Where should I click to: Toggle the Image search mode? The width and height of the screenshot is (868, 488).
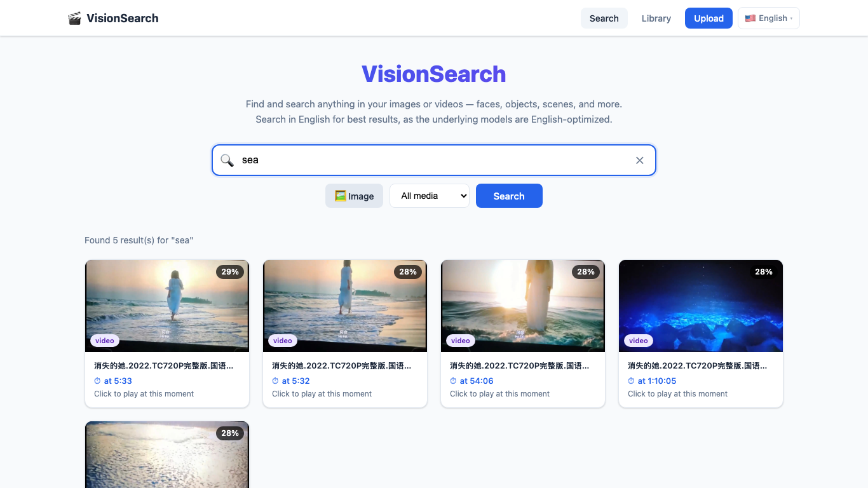click(x=354, y=196)
